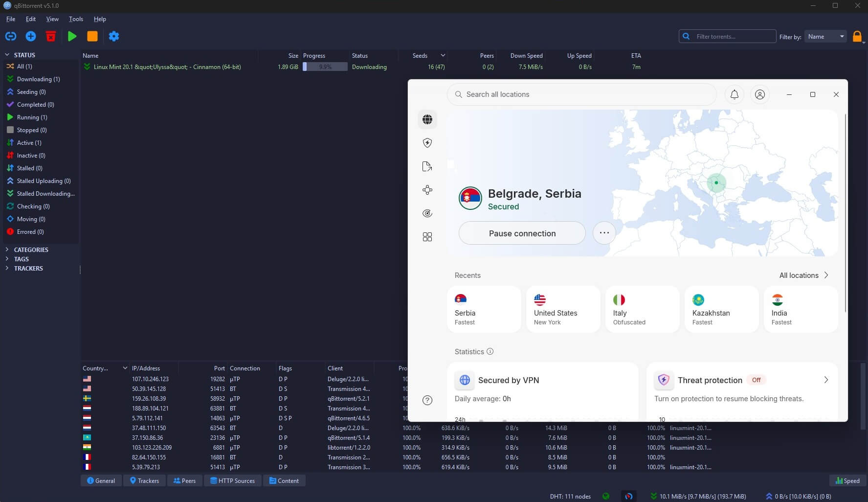Click the green connection status icon in status bar

tap(606, 496)
